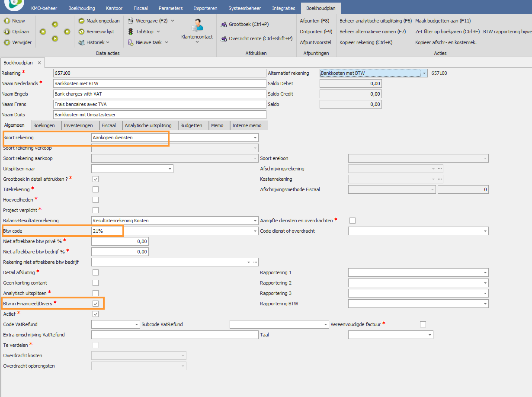Click the Nieuw (new record) icon
This screenshot has width=532, height=397.
(6, 21)
